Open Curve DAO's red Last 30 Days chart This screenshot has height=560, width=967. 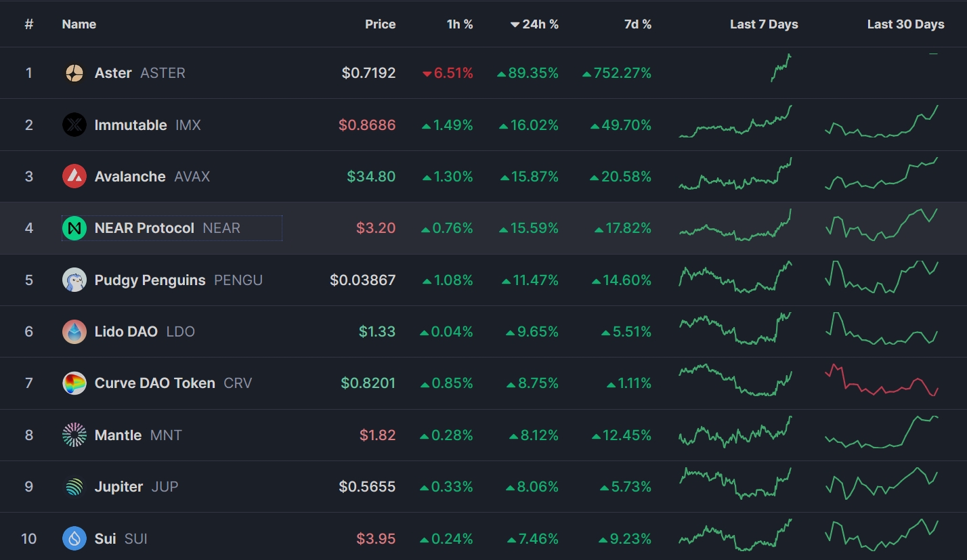[882, 381]
